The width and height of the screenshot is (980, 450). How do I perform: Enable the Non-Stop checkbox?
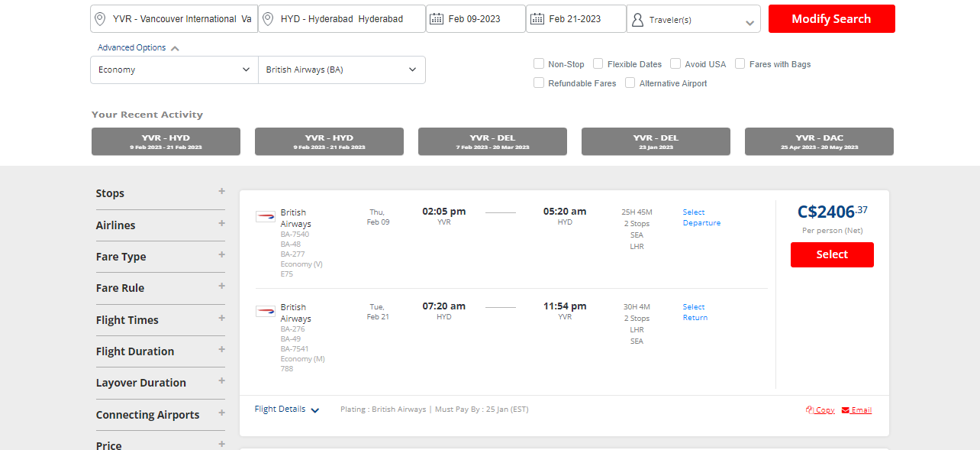(539, 64)
